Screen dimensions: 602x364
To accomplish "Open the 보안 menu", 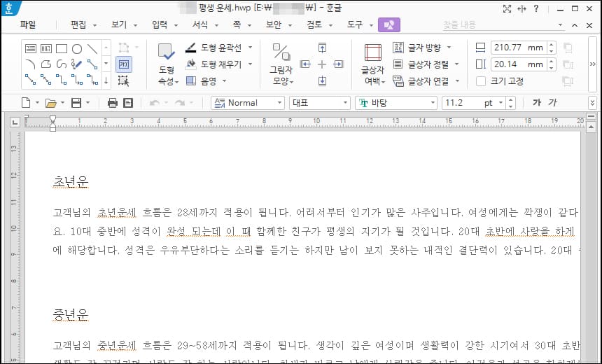I will click(274, 25).
